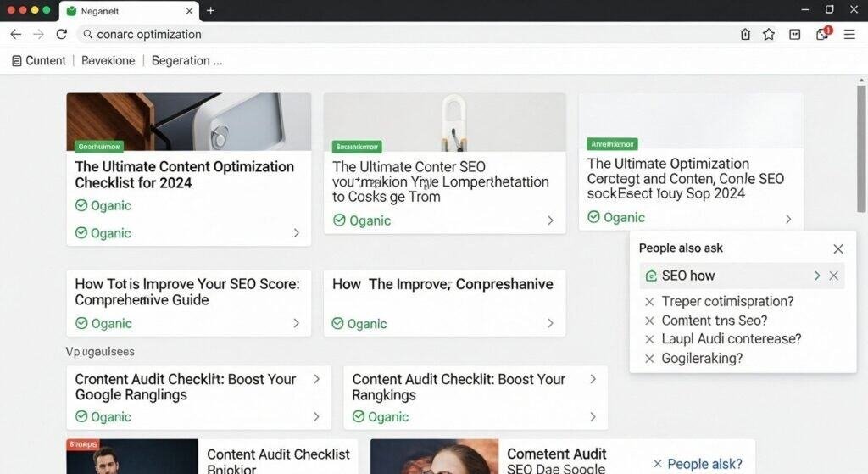This screenshot has width=868, height=474.
Task: Click the trash icon in the toolbar
Action: coord(745,34)
